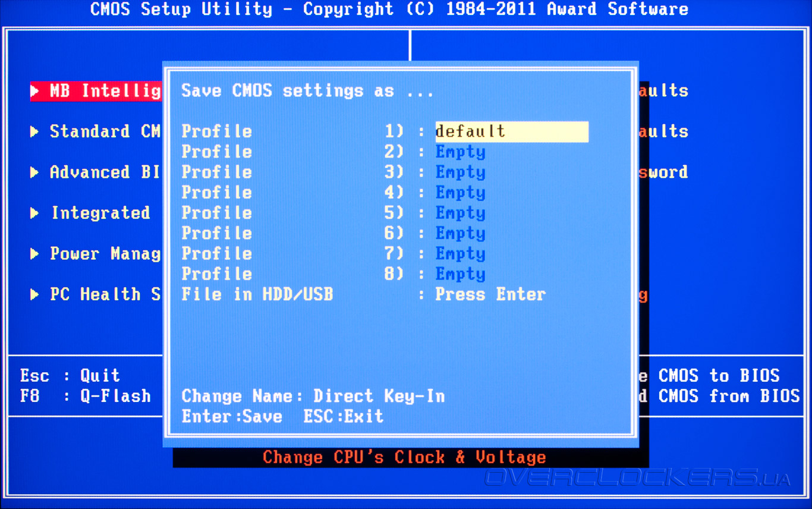Click 'Change CPU's Clock & Voltage' help text

pos(404,457)
